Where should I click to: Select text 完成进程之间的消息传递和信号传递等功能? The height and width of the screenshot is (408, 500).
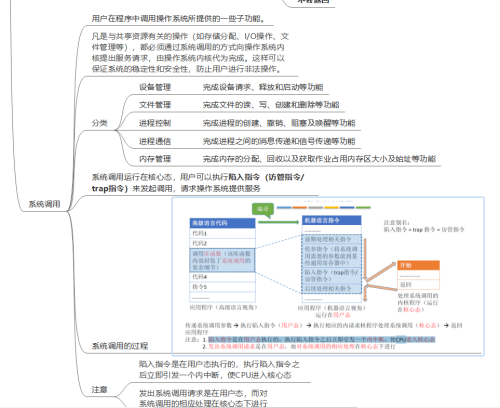point(279,141)
